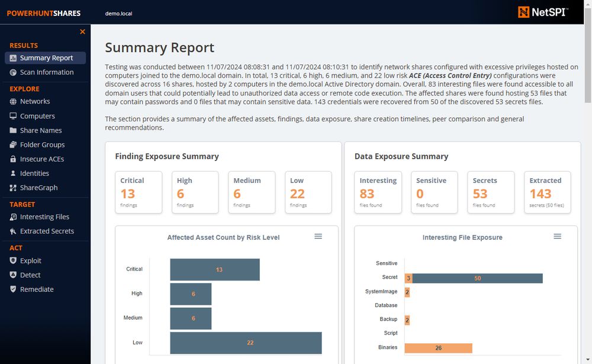Click the Finding Exposure Summary heading
Image resolution: width=592 pixels, height=364 pixels.
(x=167, y=156)
